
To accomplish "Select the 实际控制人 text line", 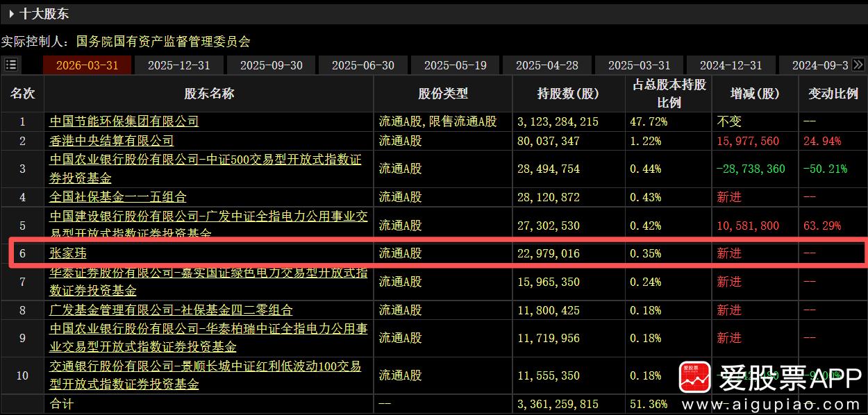I will pyautogui.click(x=126, y=42).
